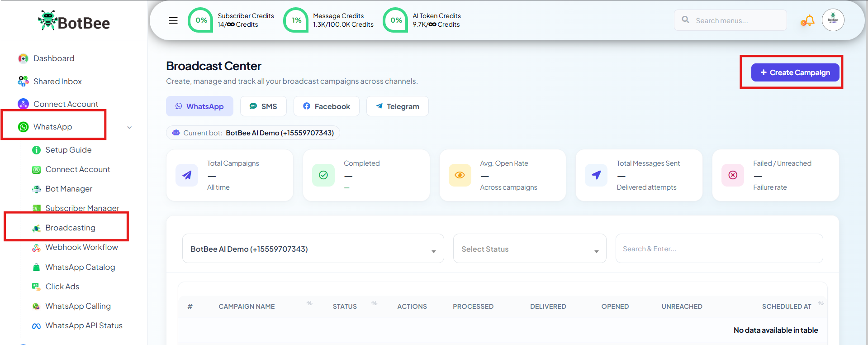Toggle the hamburger sidebar menu

coord(173,20)
